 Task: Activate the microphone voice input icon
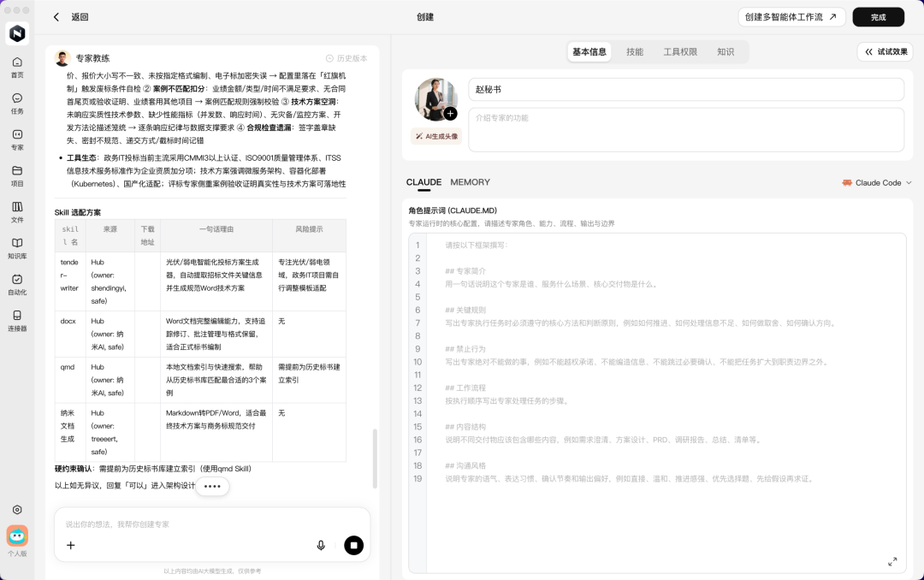pos(321,545)
